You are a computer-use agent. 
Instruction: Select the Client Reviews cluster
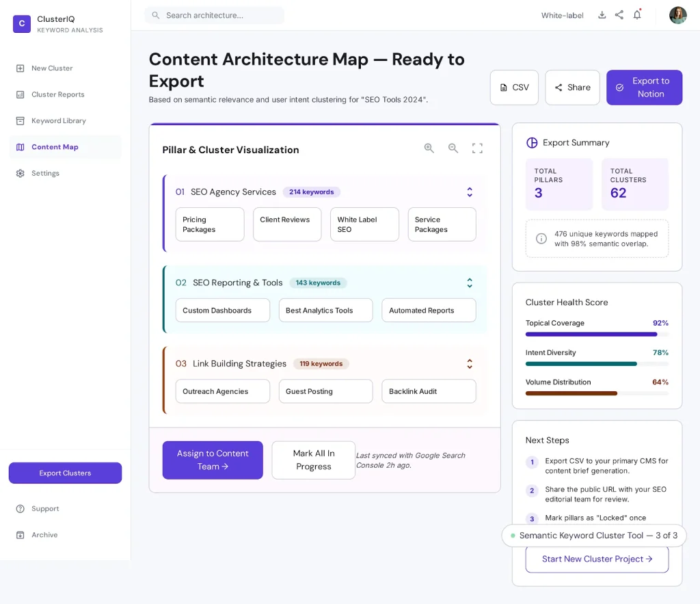(287, 224)
